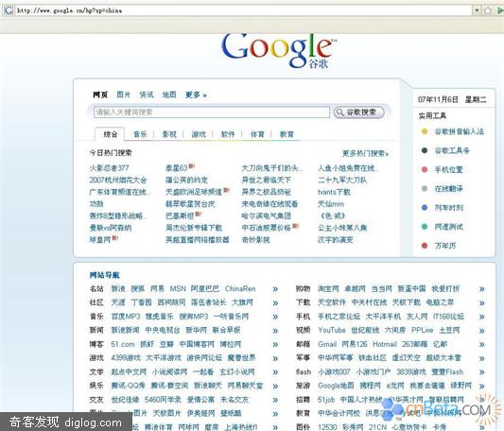Expand the 购物 shopping row arrow
The image size is (504, 431).
coord(482,289)
